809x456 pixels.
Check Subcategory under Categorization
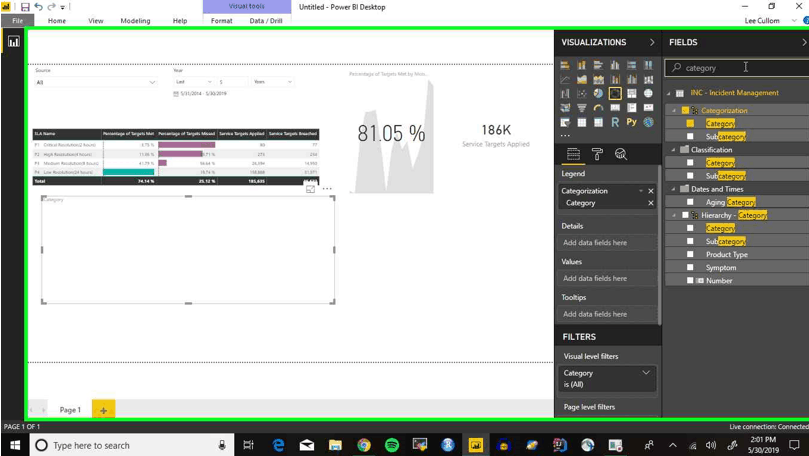(x=690, y=136)
